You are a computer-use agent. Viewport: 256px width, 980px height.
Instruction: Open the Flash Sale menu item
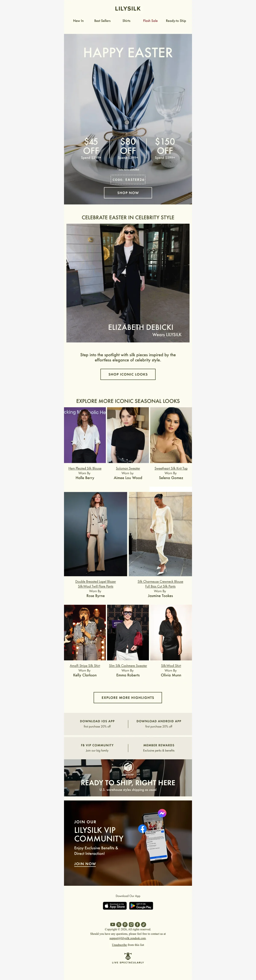point(150,21)
